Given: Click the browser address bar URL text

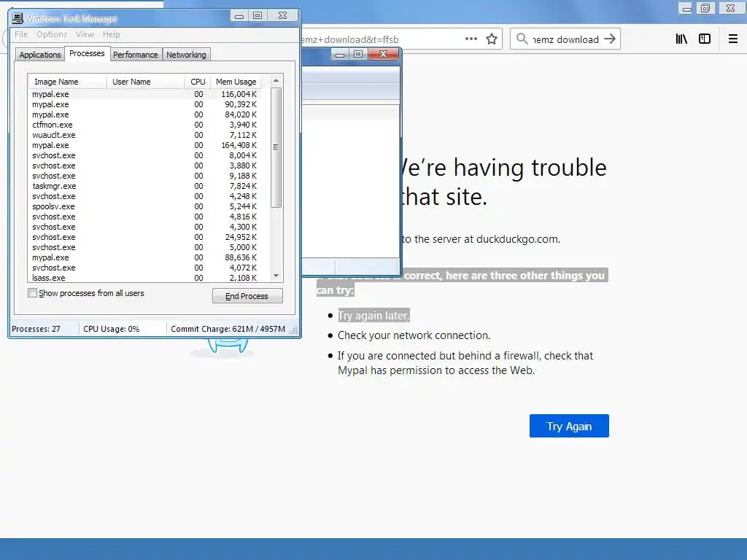Looking at the screenshot, I should pyautogui.click(x=349, y=39).
